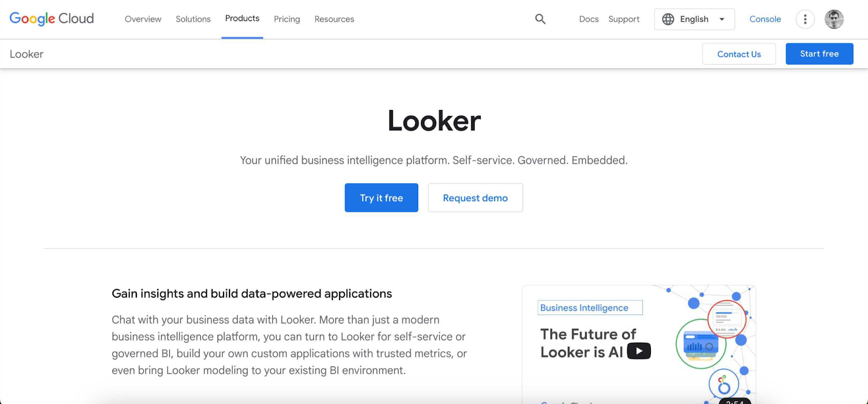Open the Solutions navigation dropdown

[x=193, y=19]
